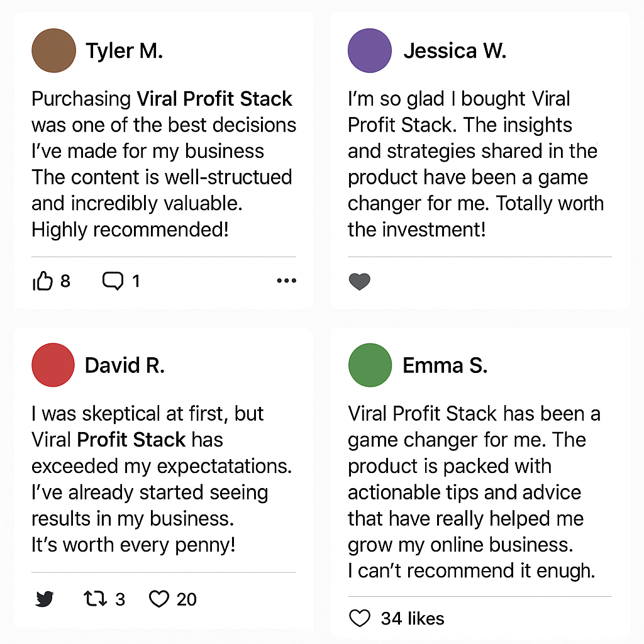The image size is (644, 644).
Task: Toggle the heart on David's tweet
Action: point(159,599)
